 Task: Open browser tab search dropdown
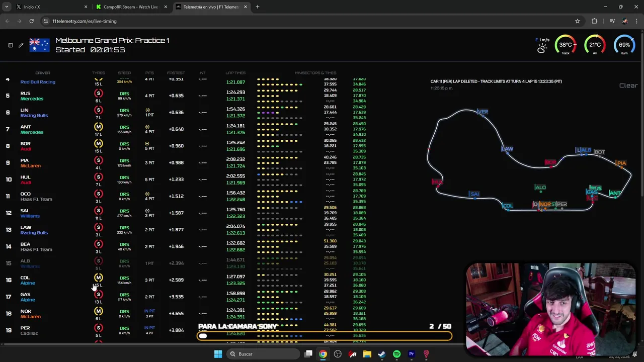tap(6, 7)
